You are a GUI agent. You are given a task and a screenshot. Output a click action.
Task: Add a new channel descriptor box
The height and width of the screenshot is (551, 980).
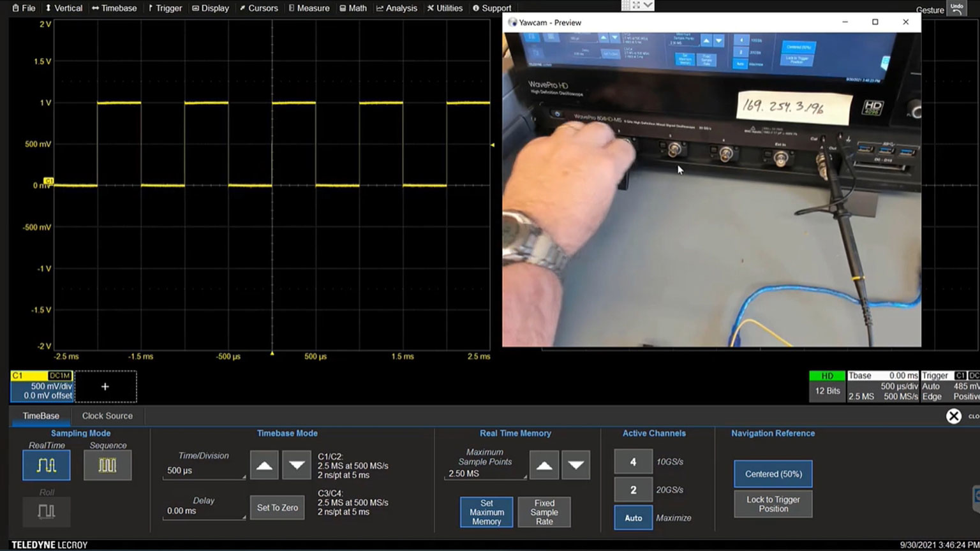point(105,386)
